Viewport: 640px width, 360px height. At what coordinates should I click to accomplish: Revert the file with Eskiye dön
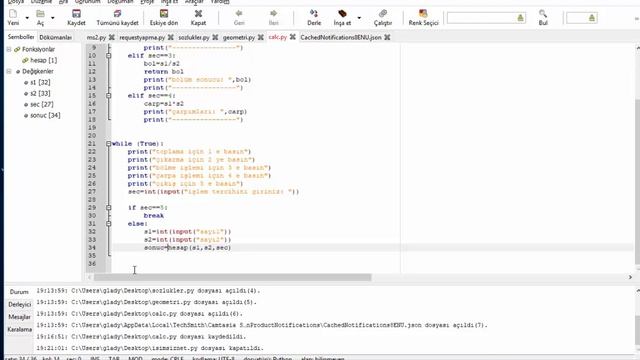[x=164, y=14]
